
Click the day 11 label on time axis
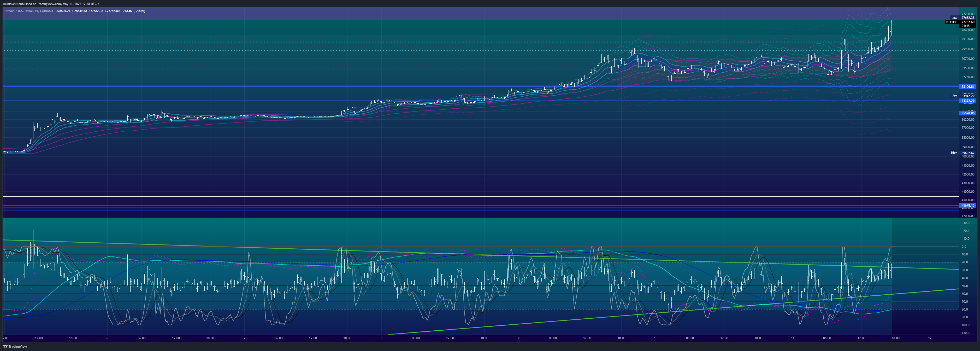(793, 338)
